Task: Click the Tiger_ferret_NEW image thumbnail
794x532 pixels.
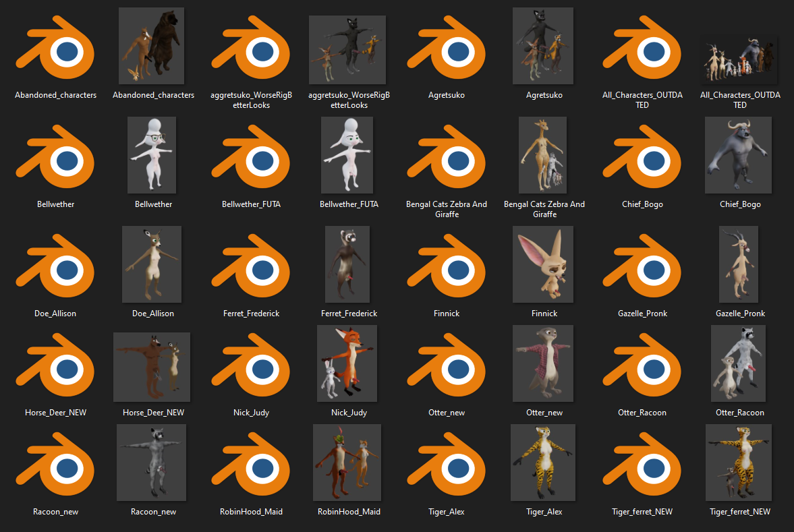Action: (x=738, y=463)
